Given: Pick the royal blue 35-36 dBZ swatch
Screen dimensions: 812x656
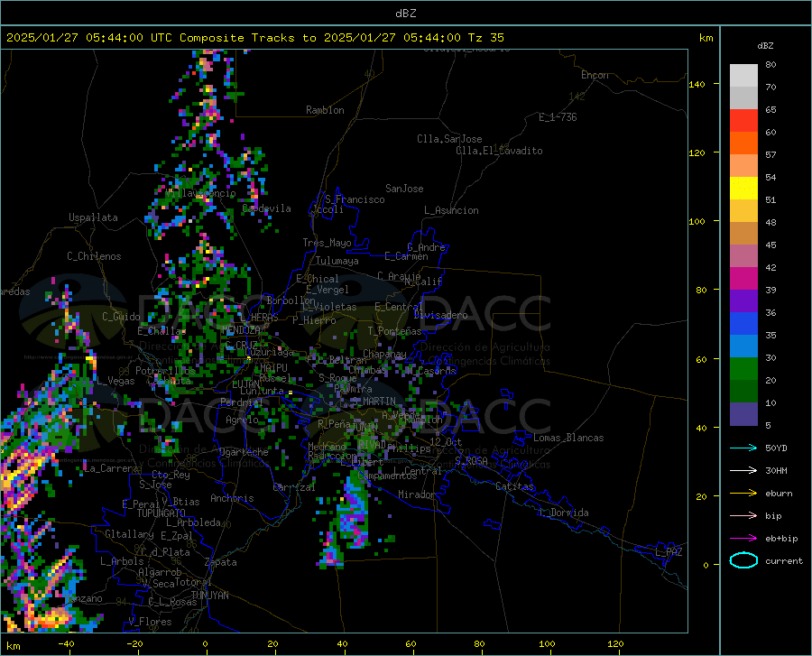Looking at the screenshot, I should [x=743, y=324].
